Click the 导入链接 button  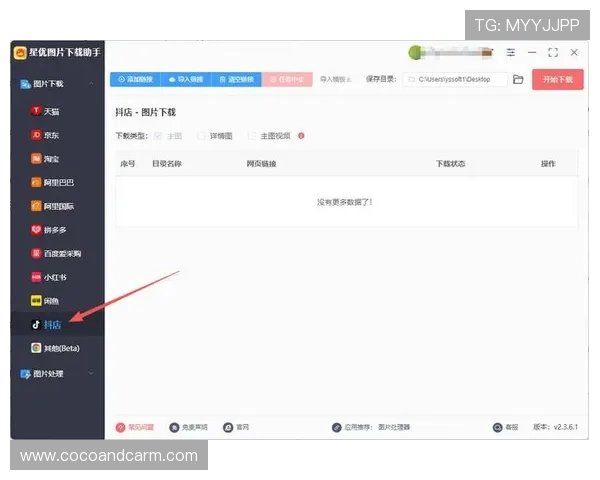pyautogui.click(x=186, y=79)
